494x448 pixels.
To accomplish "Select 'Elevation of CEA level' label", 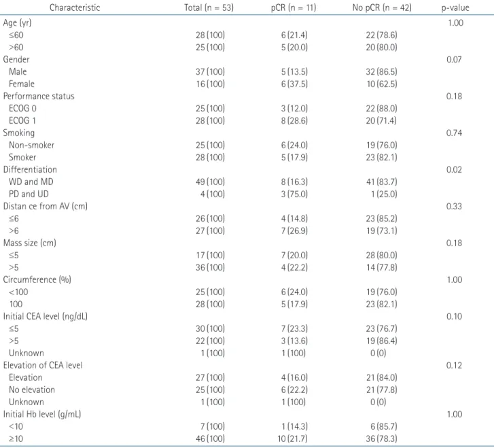I will (x=43, y=365).
